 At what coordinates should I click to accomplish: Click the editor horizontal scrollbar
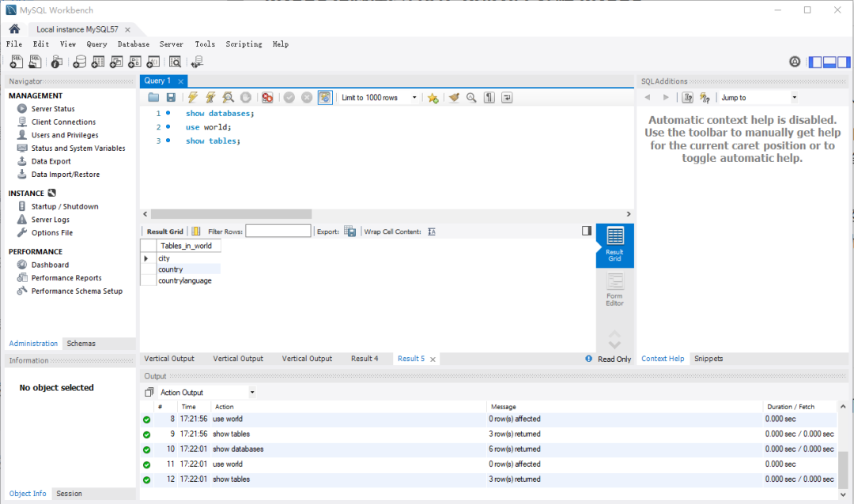pyautogui.click(x=231, y=214)
